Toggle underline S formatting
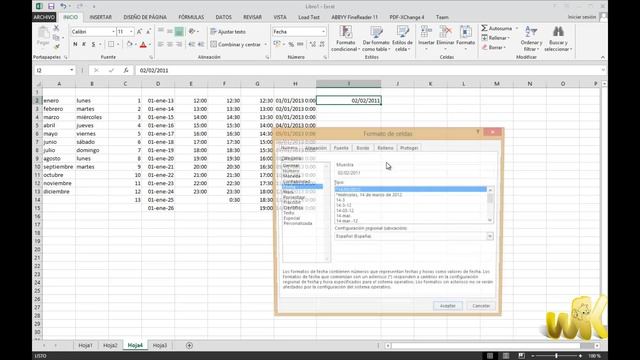Image resolution: width=640 pixels, height=360 pixels. tap(93, 44)
